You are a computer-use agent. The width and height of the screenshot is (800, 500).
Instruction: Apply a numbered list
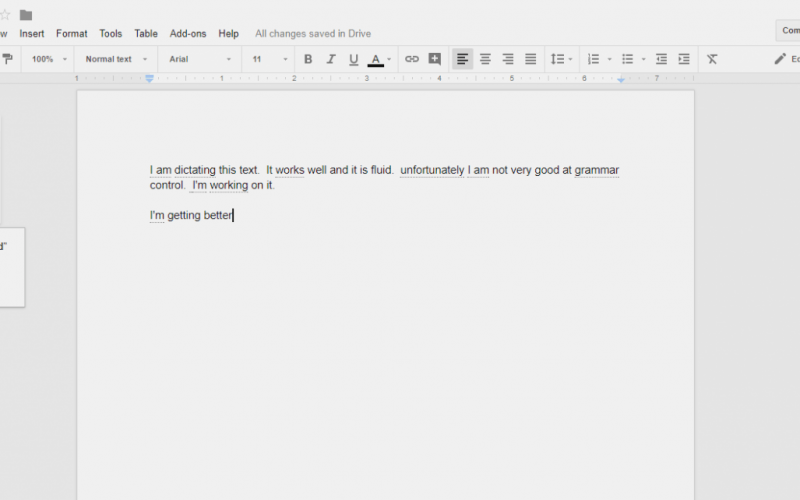coord(593,59)
